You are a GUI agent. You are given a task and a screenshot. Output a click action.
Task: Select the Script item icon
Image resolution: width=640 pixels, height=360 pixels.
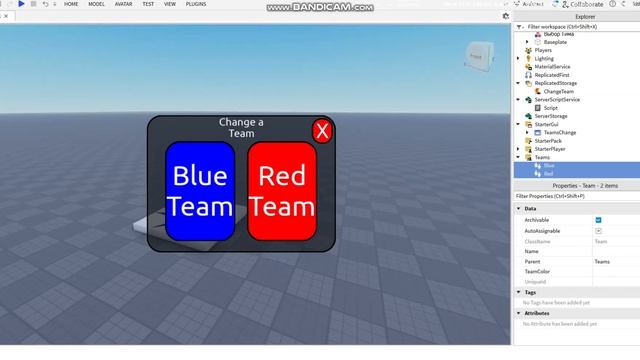point(538,108)
